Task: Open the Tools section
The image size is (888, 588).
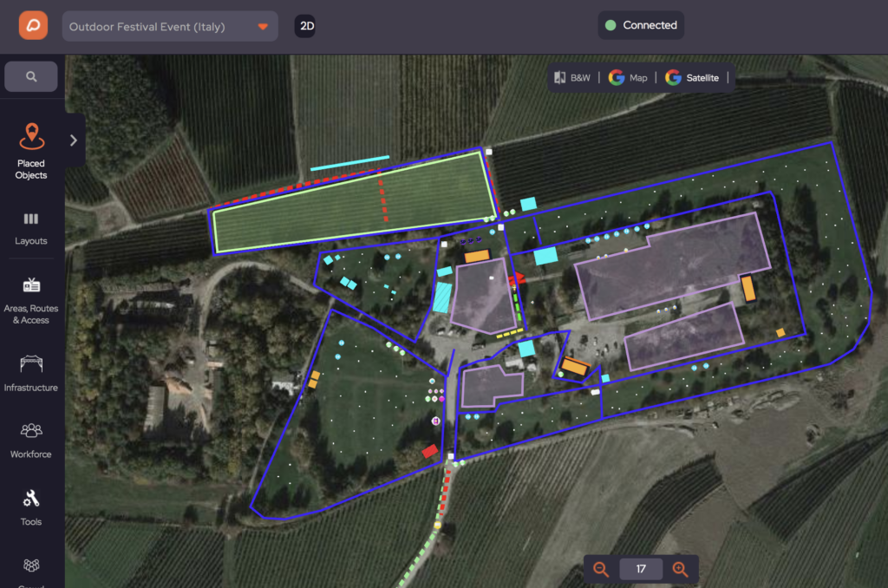Action: (x=31, y=507)
